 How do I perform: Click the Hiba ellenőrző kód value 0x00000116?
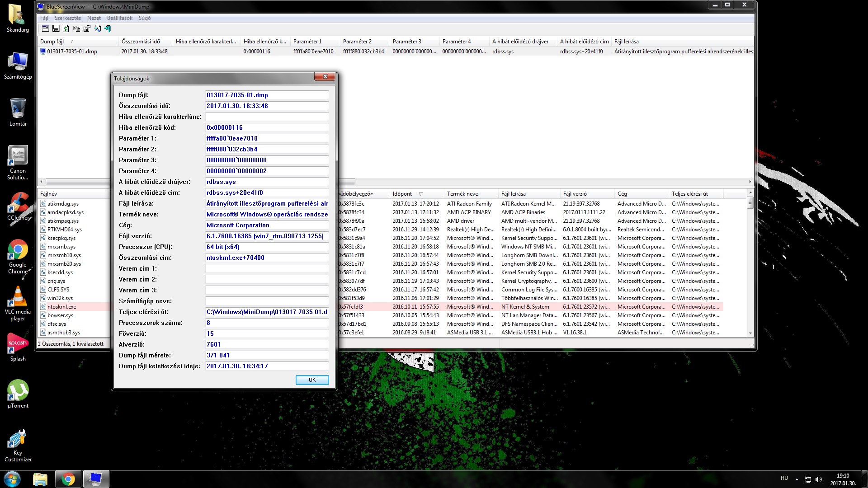267,127
